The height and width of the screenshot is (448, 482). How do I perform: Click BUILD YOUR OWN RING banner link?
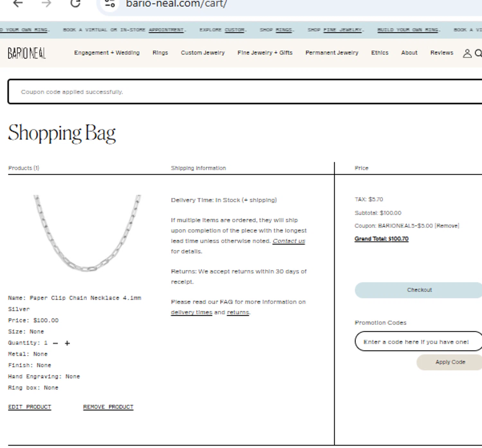(408, 30)
